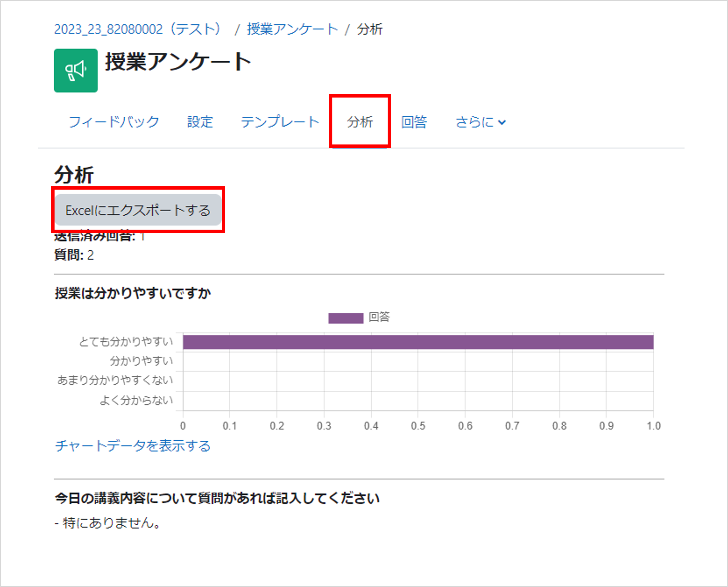Toggle the purple 回答 legend swatch
Viewport: 728px width, 587px height.
click(x=346, y=318)
